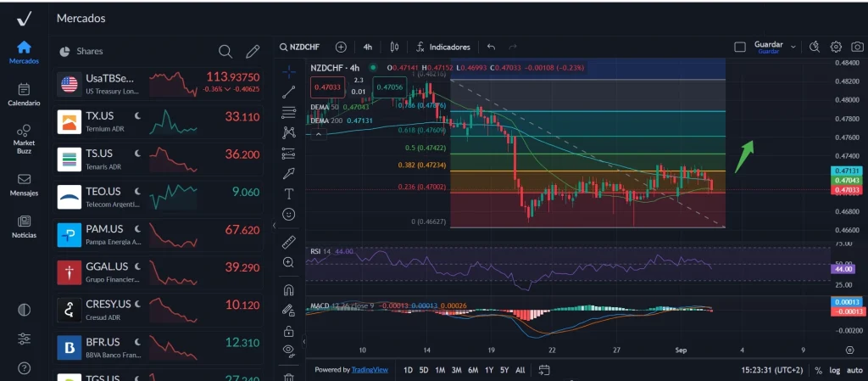
Task: Select the text tool
Action: pos(288,193)
